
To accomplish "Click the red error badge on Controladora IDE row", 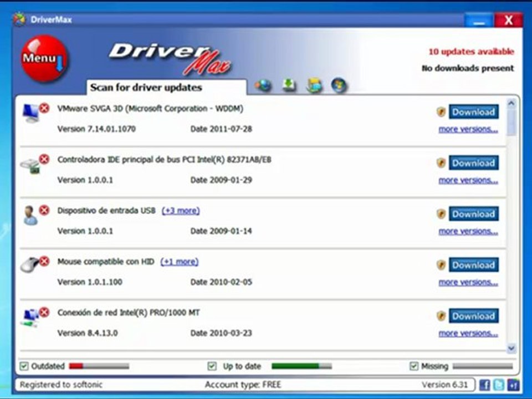I will 44,159.
